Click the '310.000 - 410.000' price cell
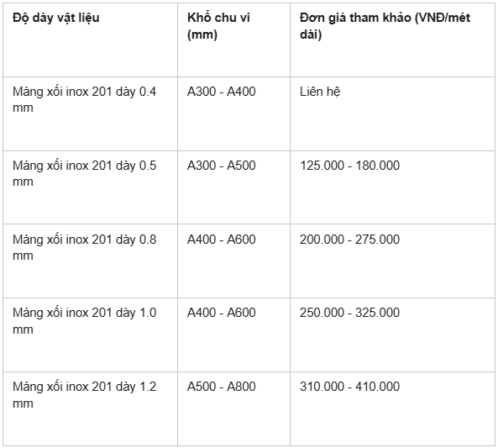The height and width of the screenshot is (448, 498). tap(392, 408)
